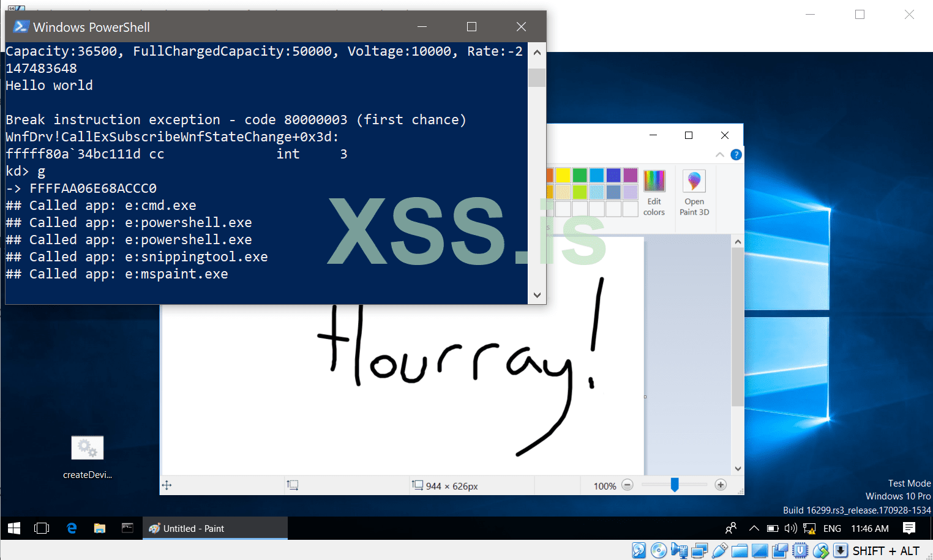Screen dimensions: 933x560
Task: Click the 'kd> g' prompt line
Action: click(26, 171)
